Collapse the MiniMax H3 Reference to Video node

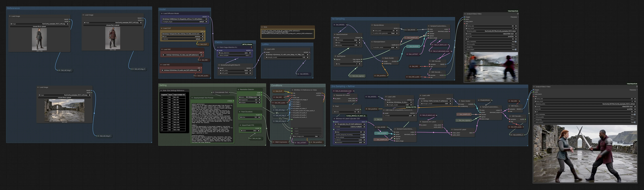(x=292, y=90)
